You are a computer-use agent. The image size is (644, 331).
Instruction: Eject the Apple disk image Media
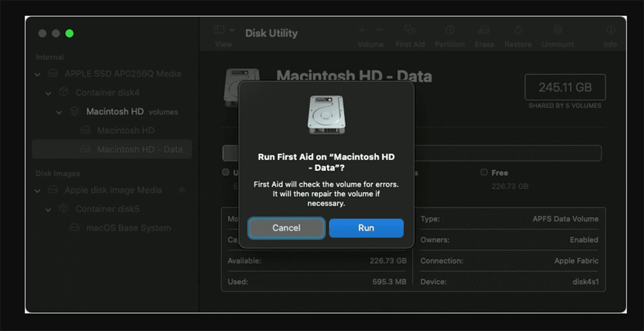[182, 191]
